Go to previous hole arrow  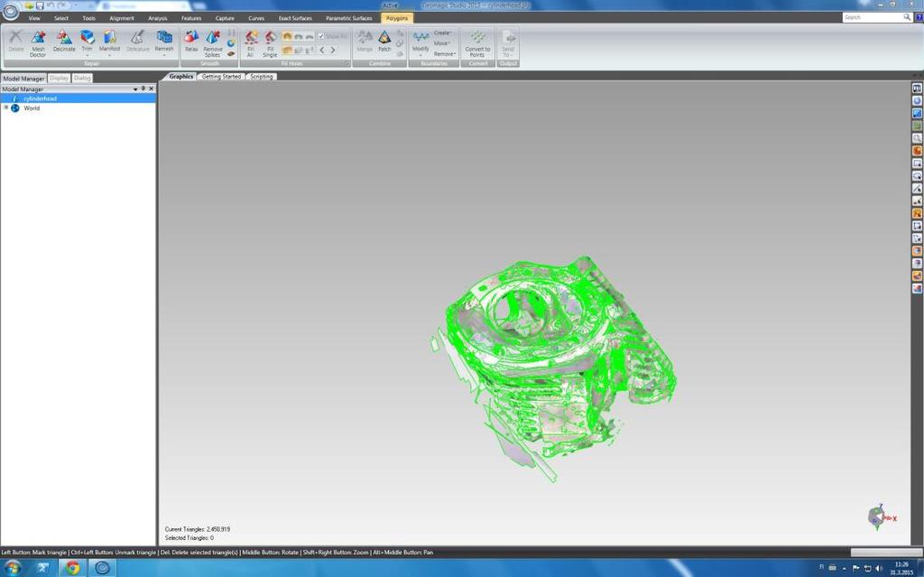point(322,51)
